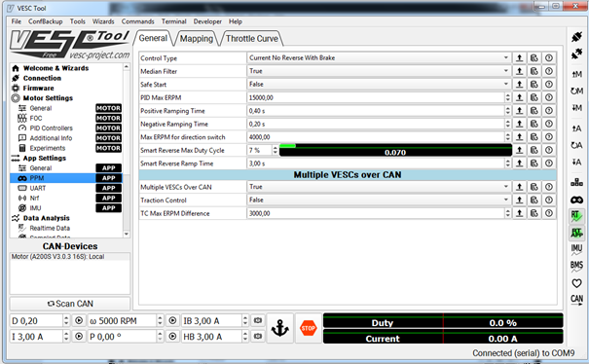The height and width of the screenshot is (364, 589).
Task: Click the play icon next to duty D 0,20
Action: click(79, 320)
